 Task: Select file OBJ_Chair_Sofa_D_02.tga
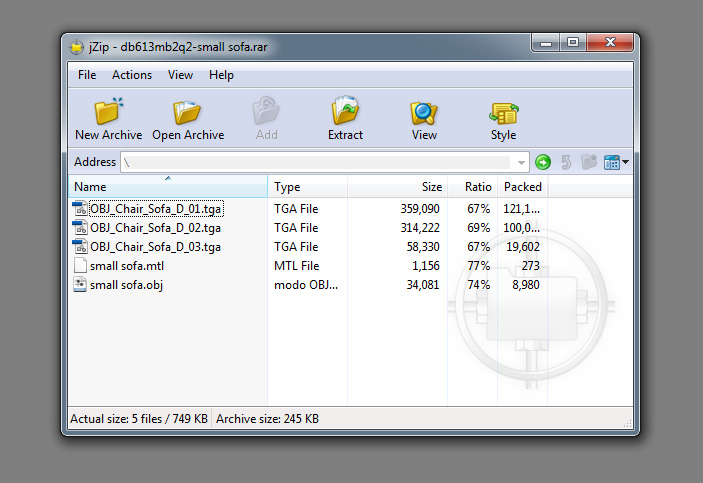[156, 228]
